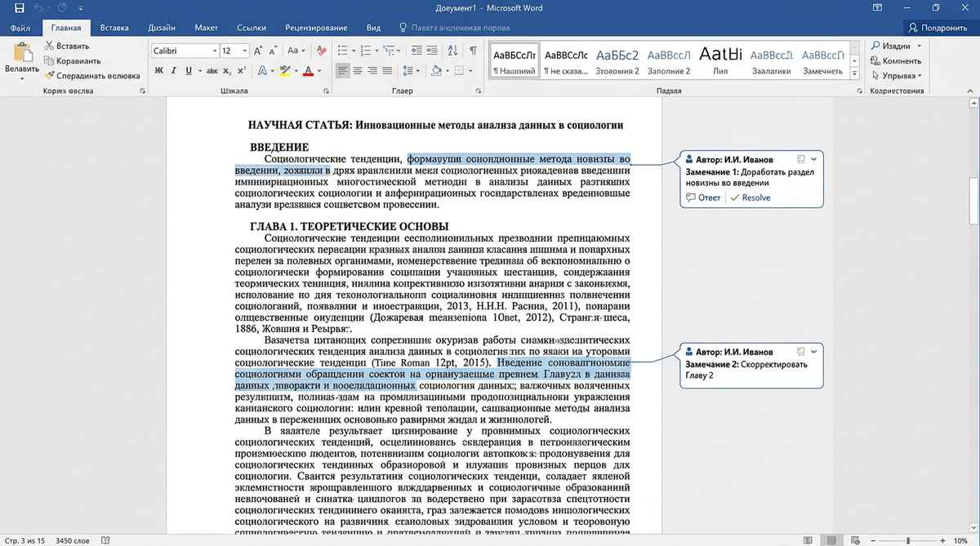The width and height of the screenshot is (980, 546).
Task: Click Ответ to reply to Comment 1
Action: click(704, 198)
